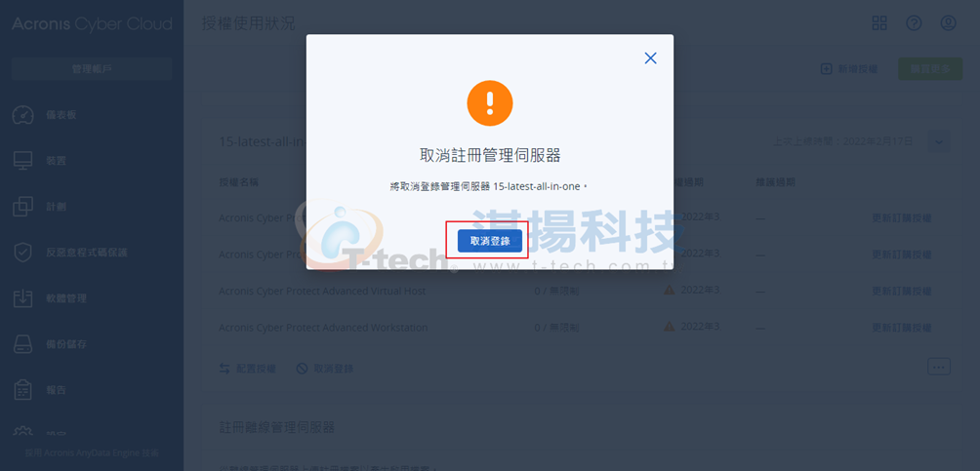Open the three-dots more options menu

(x=939, y=367)
